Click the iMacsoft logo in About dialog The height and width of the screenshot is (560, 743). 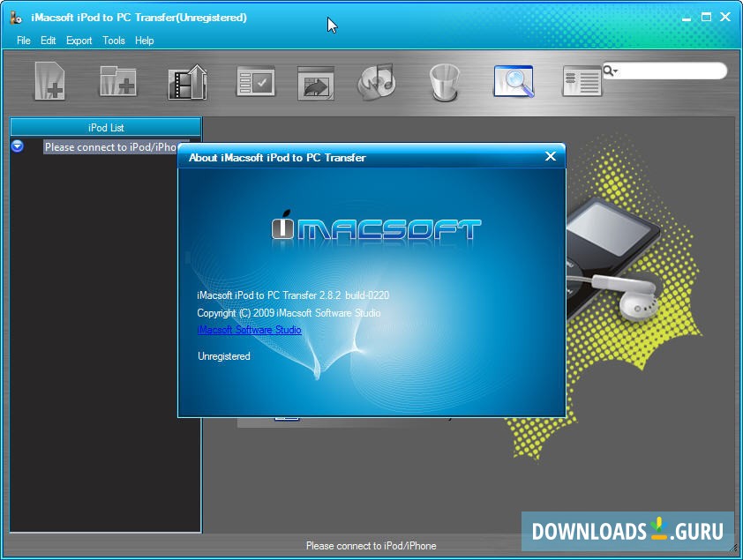click(376, 229)
